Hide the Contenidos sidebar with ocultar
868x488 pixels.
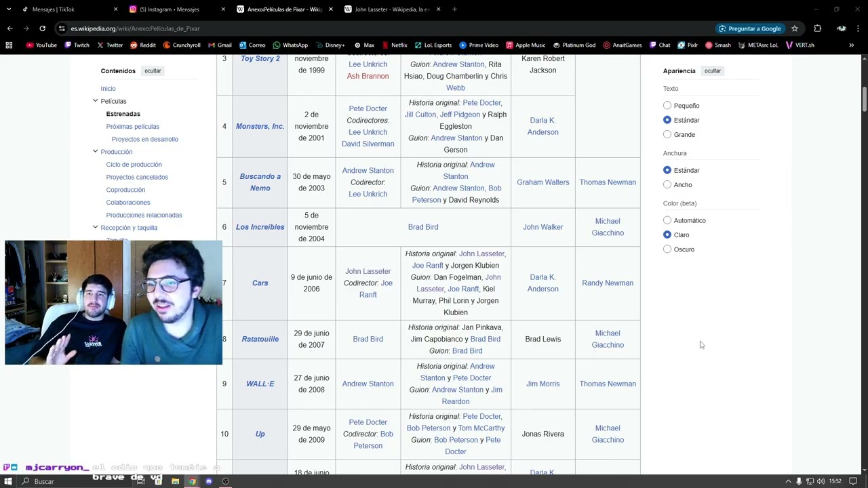click(x=153, y=70)
